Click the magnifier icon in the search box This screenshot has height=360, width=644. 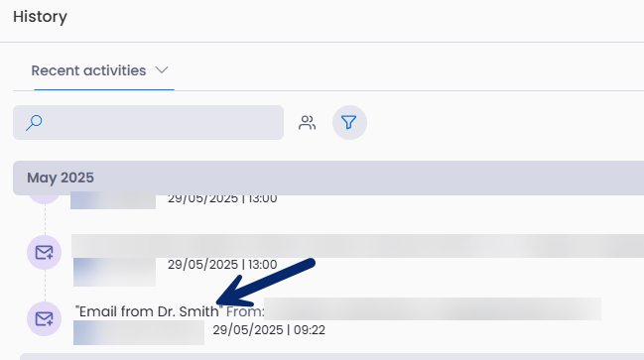pos(34,122)
